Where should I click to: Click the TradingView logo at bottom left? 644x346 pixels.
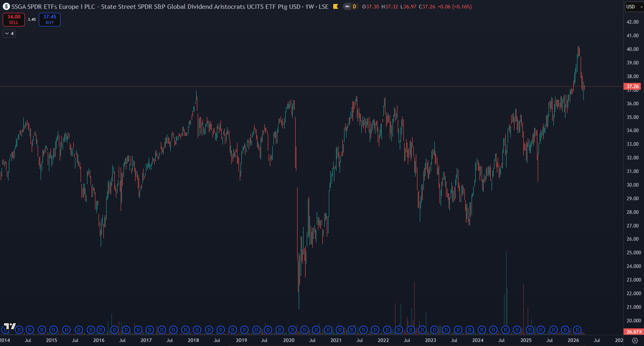tap(10, 326)
